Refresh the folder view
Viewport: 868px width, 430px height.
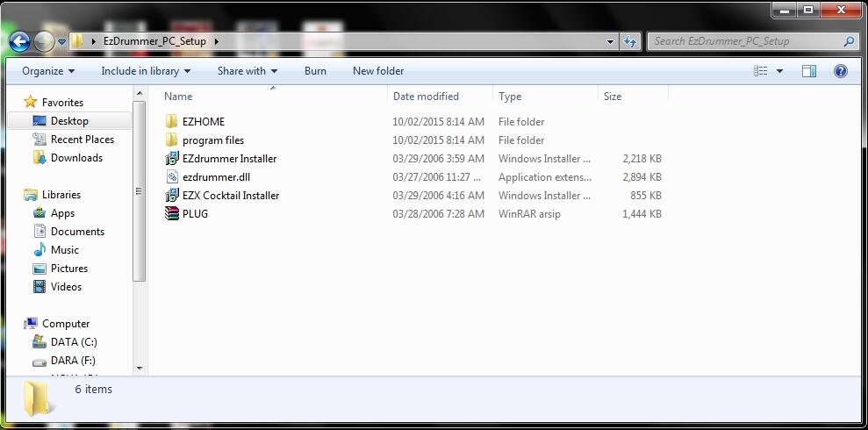629,41
